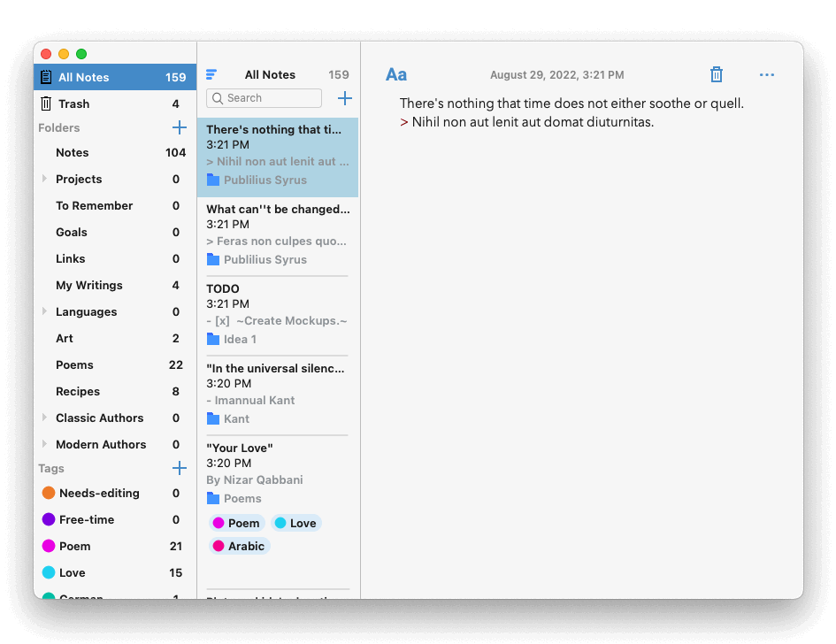Expand the Modern Authors folder
This screenshot has width=836, height=644.
(x=45, y=444)
